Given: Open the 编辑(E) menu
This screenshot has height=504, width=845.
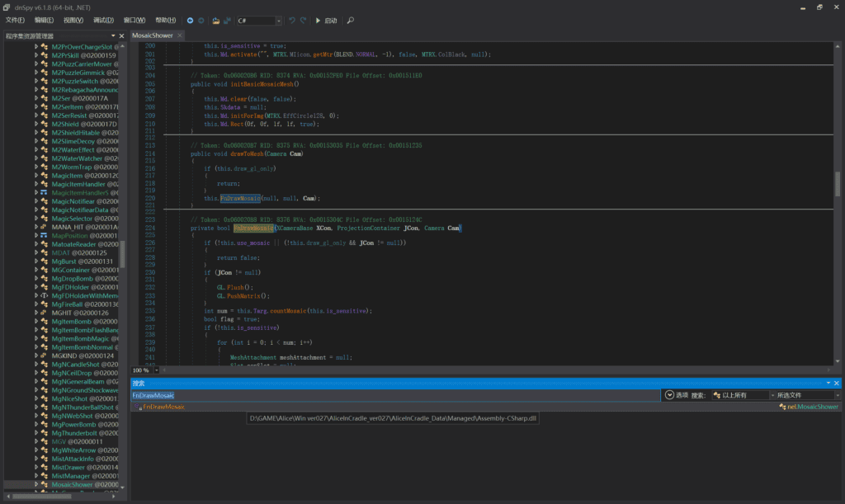Looking at the screenshot, I should [45, 21].
